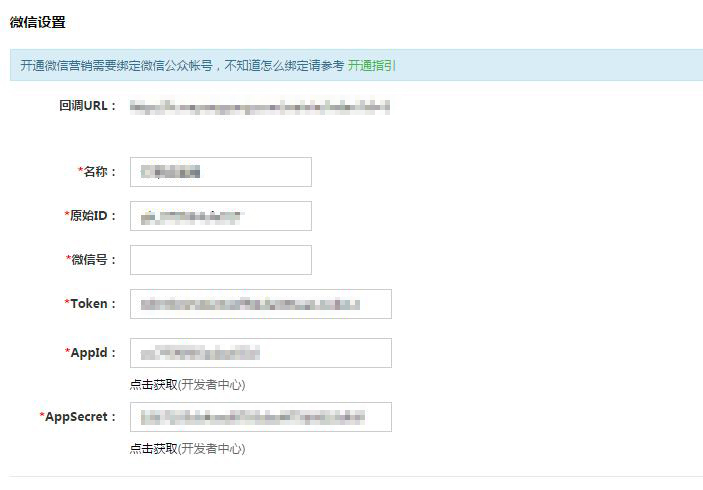This screenshot has width=703, height=490.
Task: Click the 名称 input field
Action: click(220, 172)
